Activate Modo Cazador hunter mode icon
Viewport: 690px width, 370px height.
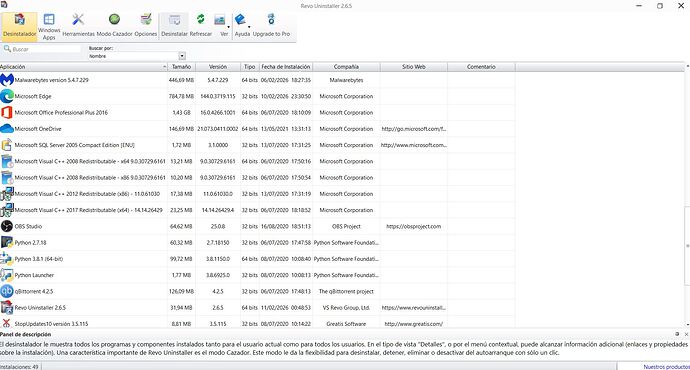pyautogui.click(x=114, y=26)
